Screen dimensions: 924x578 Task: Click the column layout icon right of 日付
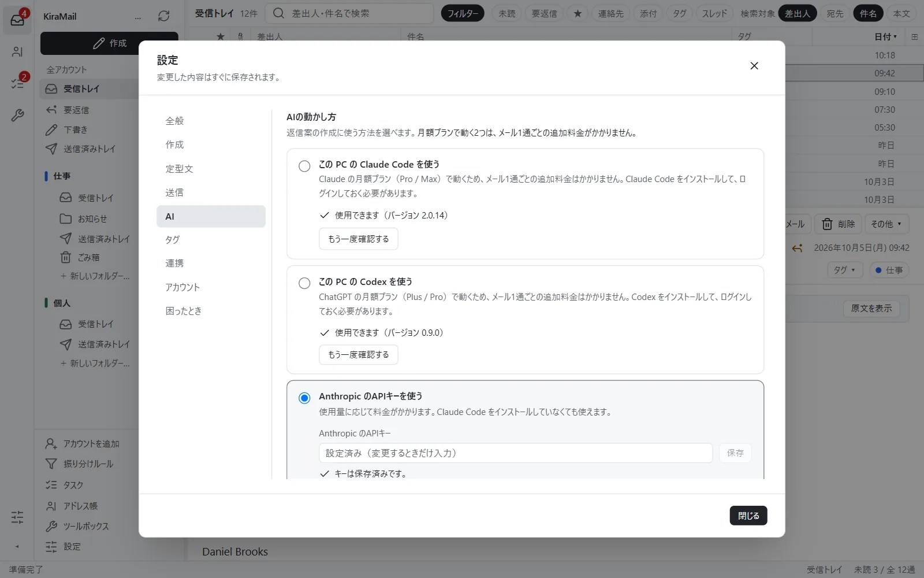click(x=915, y=37)
